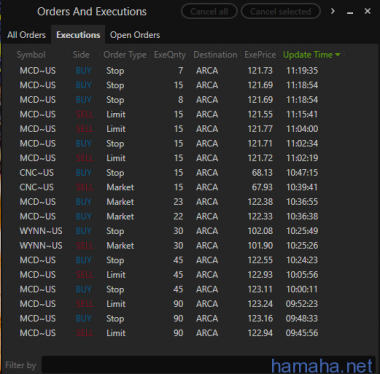380x374 pixels.
Task: Sort by the ExeQnty column header
Action: coord(170,55)
